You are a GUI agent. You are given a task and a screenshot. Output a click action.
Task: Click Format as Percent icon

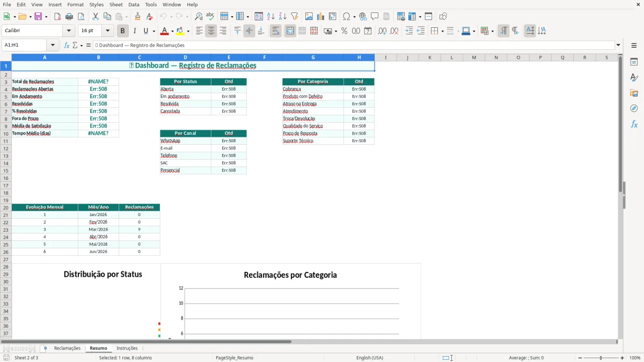(345, 31)
